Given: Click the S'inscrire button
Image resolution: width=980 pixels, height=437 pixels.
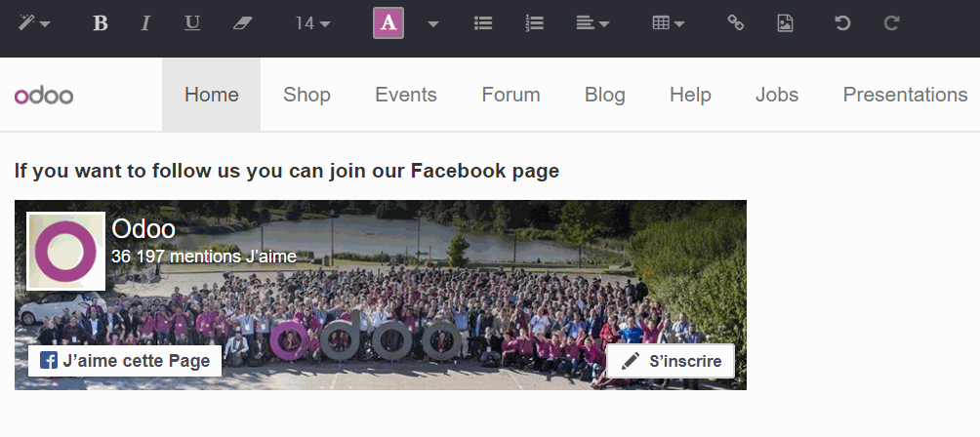Looking at the screenshot, I should click(671, 361).
